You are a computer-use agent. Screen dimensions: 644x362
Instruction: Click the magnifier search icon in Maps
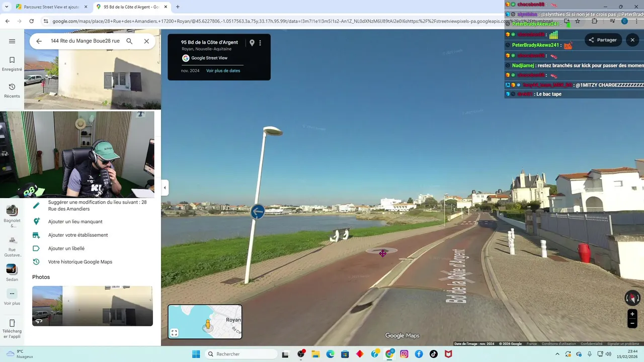(129, 41)
